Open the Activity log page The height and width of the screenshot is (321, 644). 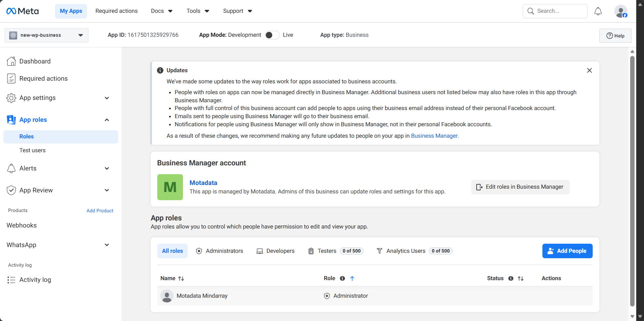point(35,280)
